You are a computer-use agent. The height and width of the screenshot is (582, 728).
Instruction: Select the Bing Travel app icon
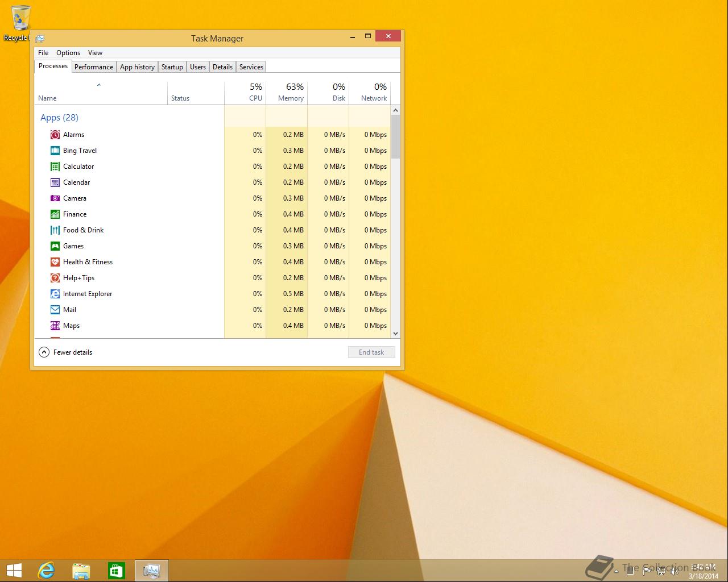tap(55, 151)
